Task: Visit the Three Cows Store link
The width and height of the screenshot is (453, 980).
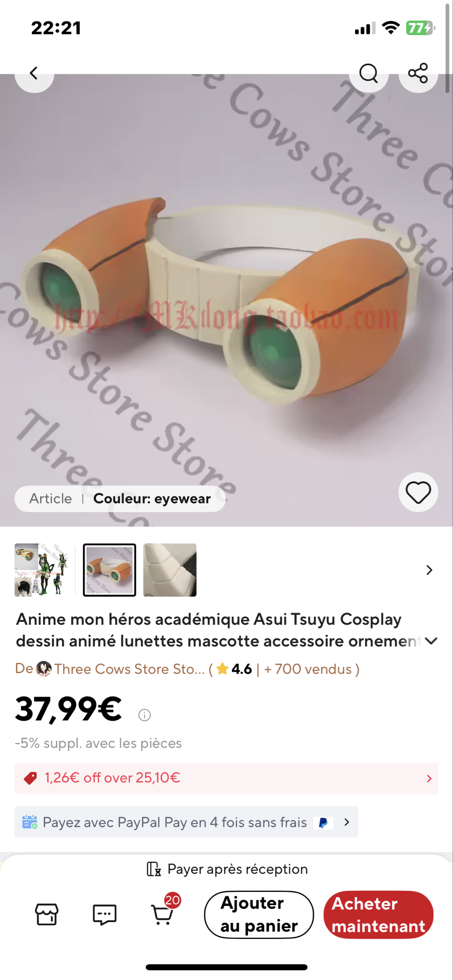Action: [129, 669]
